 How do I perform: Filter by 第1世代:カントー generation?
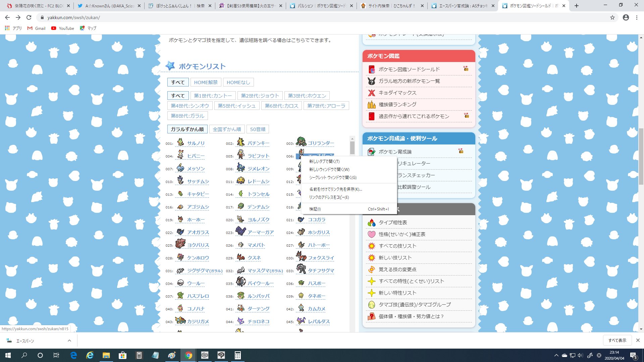coord(213,96)
